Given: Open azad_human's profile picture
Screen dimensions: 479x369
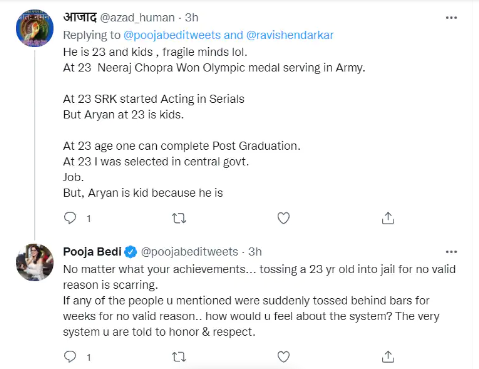Looking at the screenshot, I should [35, 28].
